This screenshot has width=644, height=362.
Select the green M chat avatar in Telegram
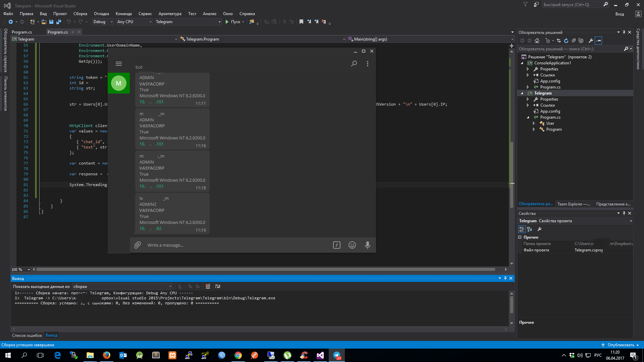tap(119, 83)
